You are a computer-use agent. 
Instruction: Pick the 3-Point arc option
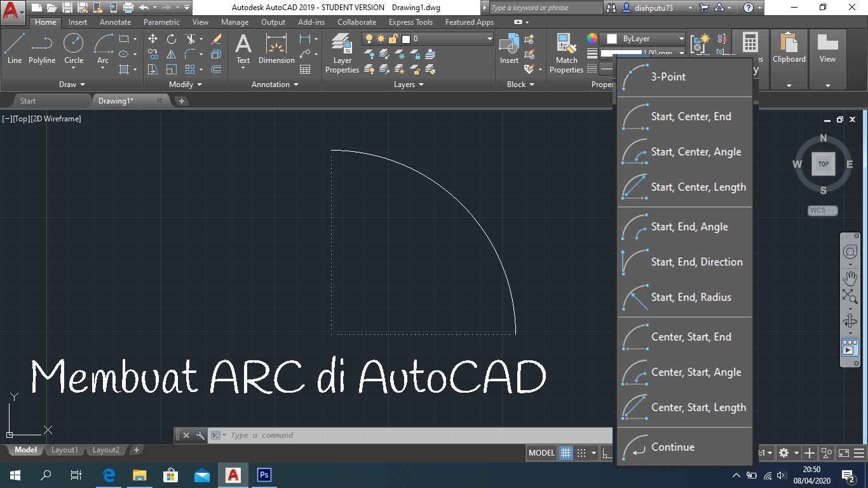684,77
